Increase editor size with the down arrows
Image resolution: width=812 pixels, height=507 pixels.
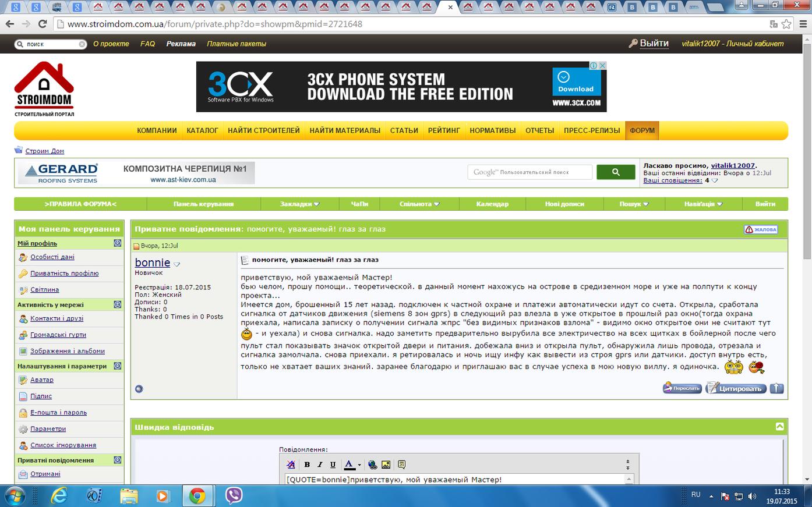628,467
